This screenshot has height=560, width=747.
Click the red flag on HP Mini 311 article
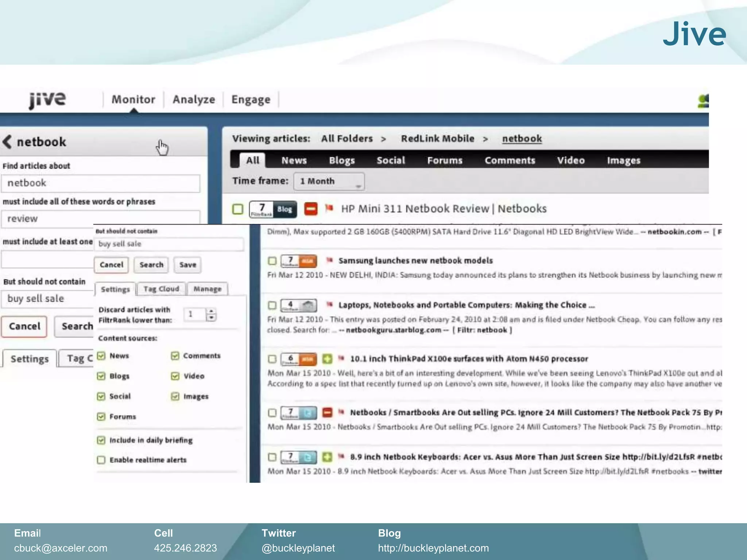(x=329, y=208)
